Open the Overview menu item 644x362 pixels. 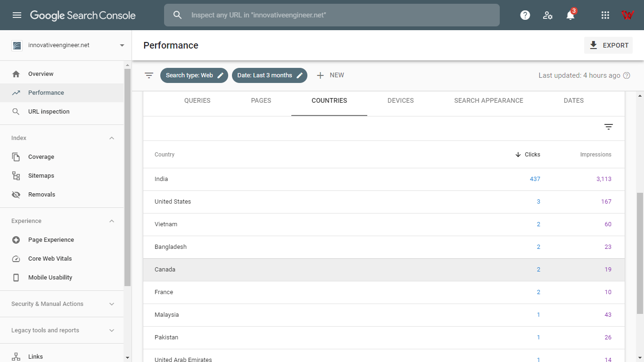click(62, 74)
